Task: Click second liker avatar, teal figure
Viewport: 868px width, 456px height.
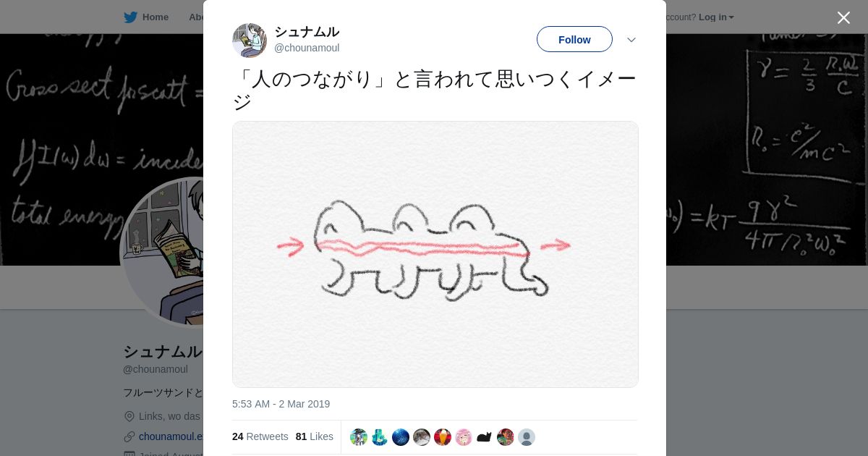Action: [x=380, y=437]
